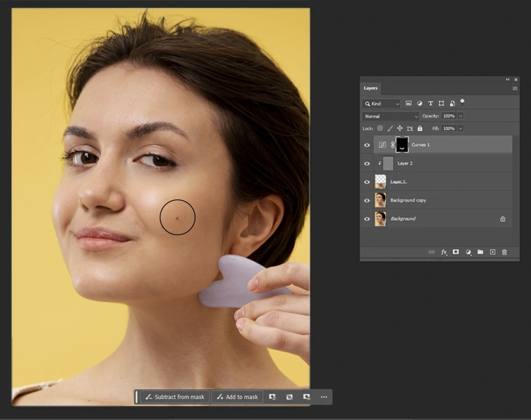Click the new group folder icon
The width and height of the screenshot is (531, 420).
481,252
